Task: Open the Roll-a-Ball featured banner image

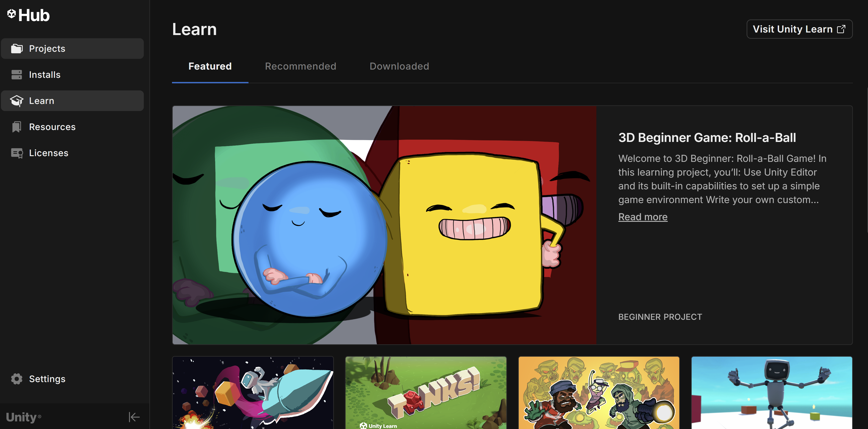Action: click(384, 225)
